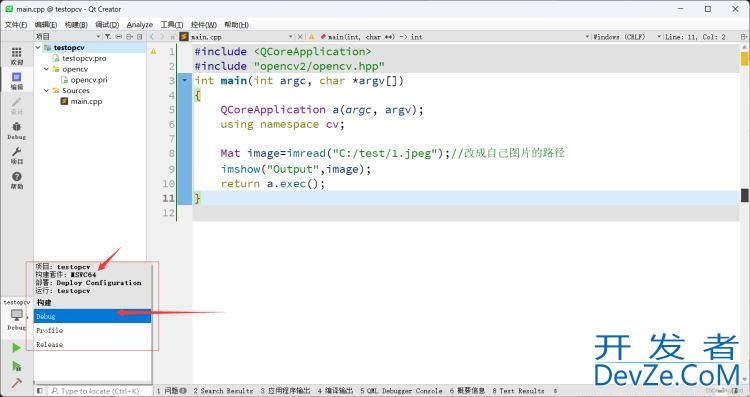The width and height of the screenshot is (750, 397).
Task: Collapse the Sources folder node
Action: point(46,90)
